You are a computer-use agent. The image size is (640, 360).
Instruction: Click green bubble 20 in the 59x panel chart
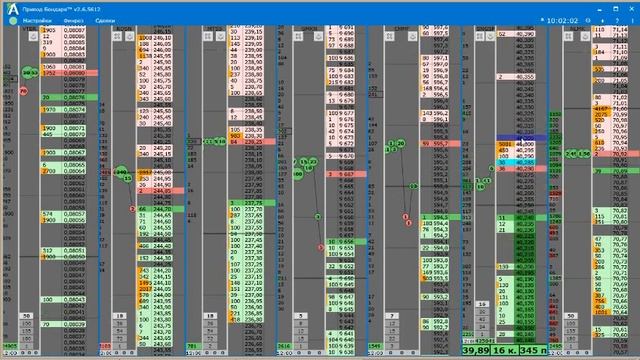coord(401,143)
